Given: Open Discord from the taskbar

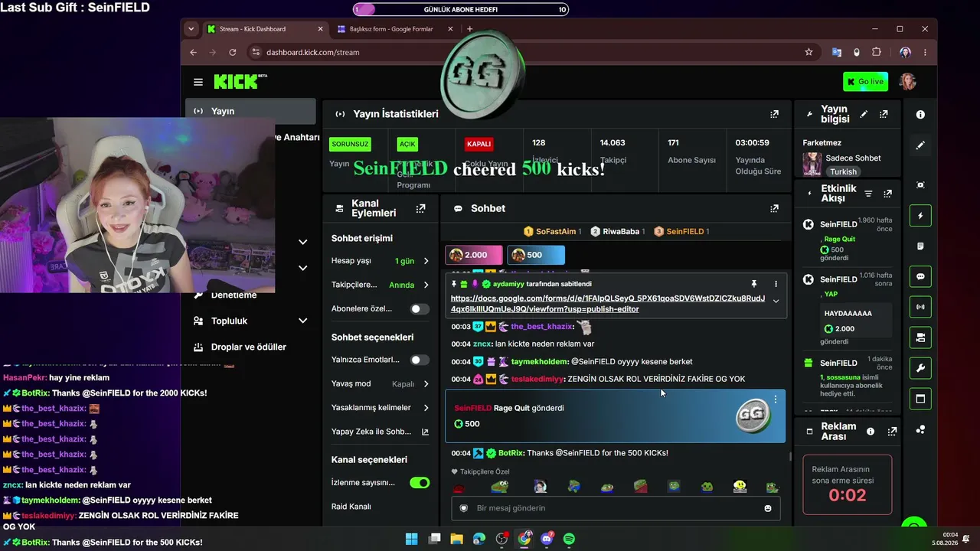Looking at the screenshot, I should click(547, 539).
